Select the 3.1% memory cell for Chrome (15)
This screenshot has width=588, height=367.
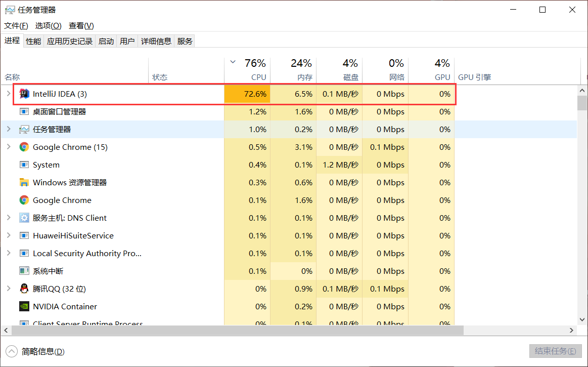pos(293,147)
